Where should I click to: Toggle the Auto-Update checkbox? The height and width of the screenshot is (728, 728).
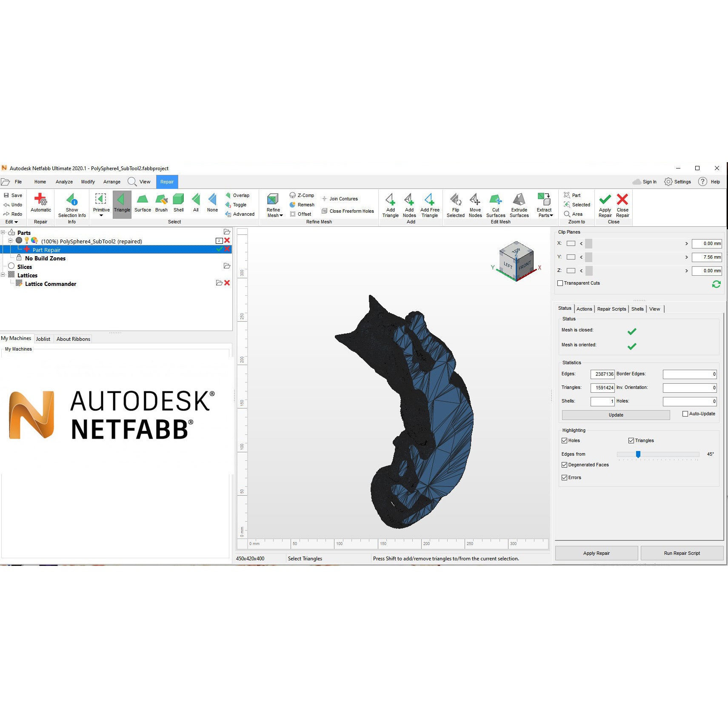pos(685,414)
